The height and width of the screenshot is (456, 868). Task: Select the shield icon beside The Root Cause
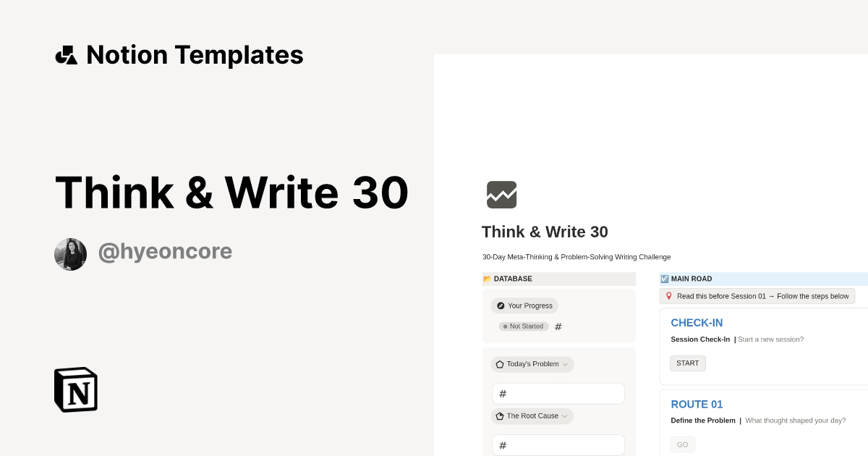pyautogui.click(x=499, y=416)
